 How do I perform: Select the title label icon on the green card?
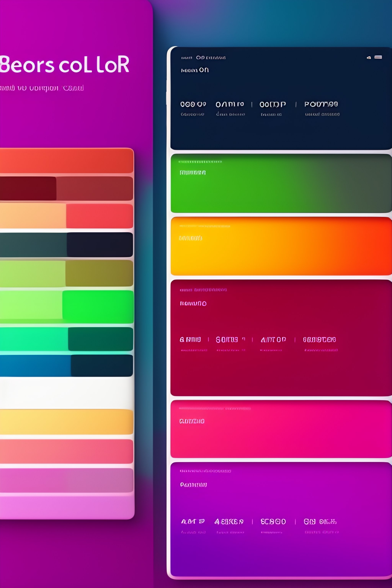coord(193,172)
